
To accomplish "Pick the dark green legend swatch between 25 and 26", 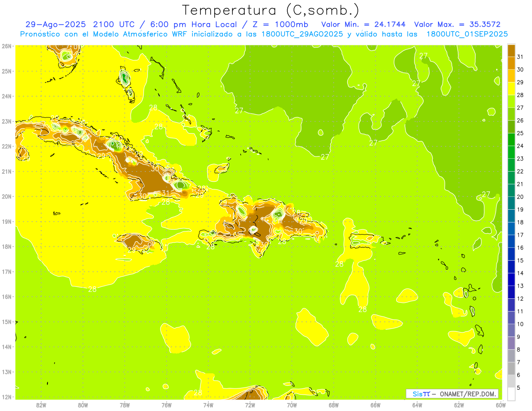I will 511,127.
